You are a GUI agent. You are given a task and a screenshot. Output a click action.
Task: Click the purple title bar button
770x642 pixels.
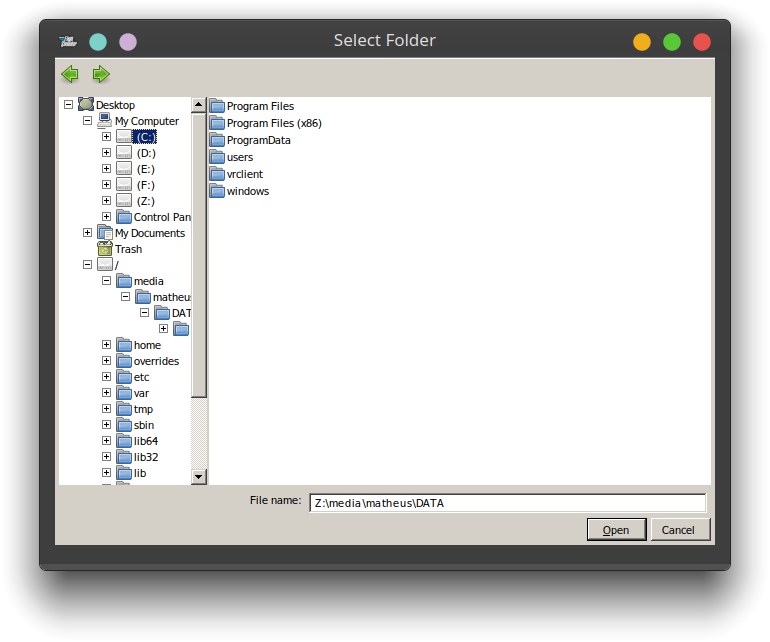(128, 42)
